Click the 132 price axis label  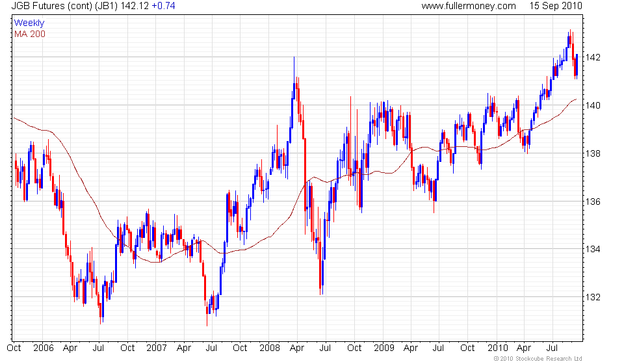593,297
